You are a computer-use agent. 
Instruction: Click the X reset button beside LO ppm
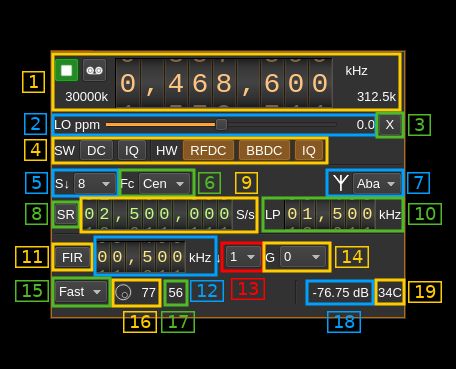pos(389,125)
